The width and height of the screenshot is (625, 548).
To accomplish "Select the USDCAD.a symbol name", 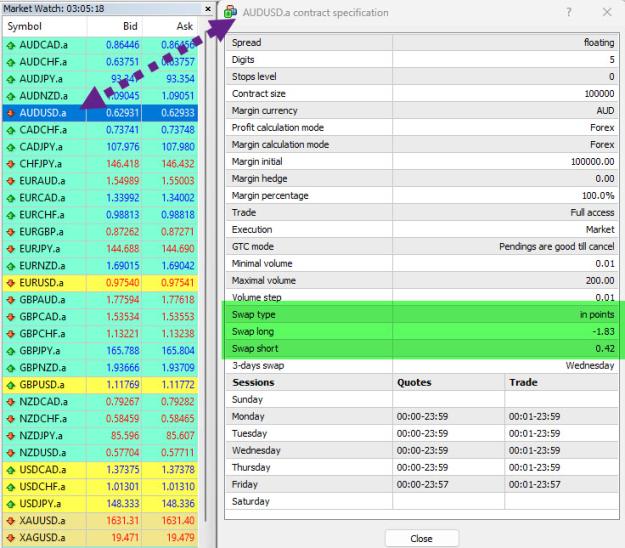I will [43, 469].
